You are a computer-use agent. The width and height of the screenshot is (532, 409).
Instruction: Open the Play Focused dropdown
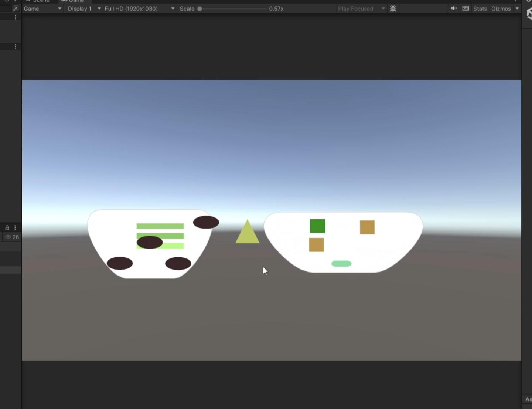coord(361,9)
